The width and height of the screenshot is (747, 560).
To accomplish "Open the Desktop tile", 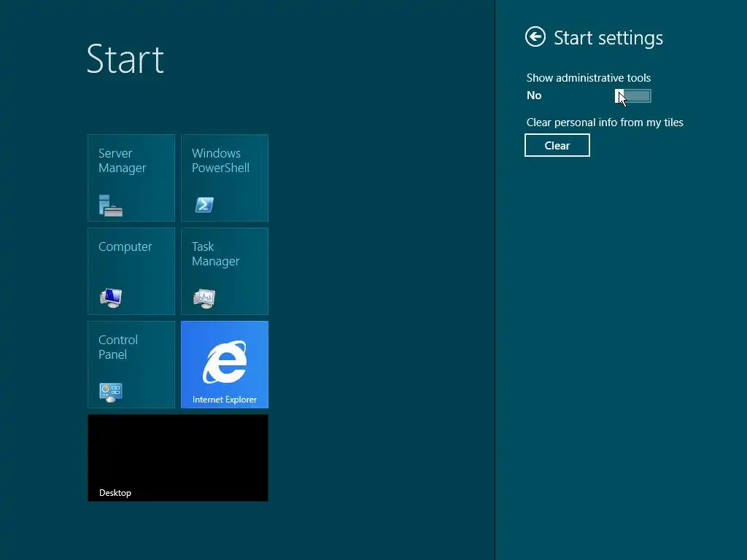I will pyautogui.click(x=178, y=458).
